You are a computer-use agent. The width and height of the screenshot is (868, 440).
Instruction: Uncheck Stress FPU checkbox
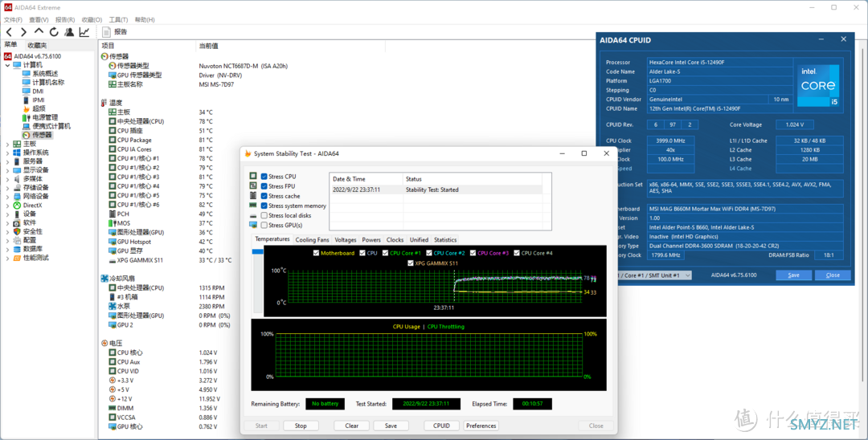[264, 186]
